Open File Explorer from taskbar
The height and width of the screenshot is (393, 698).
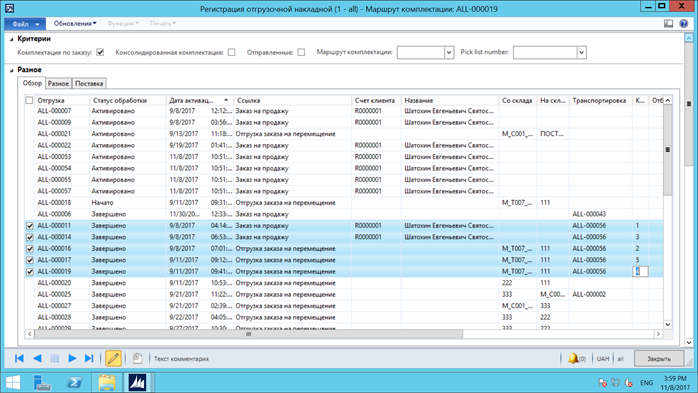tap(107, 382)
